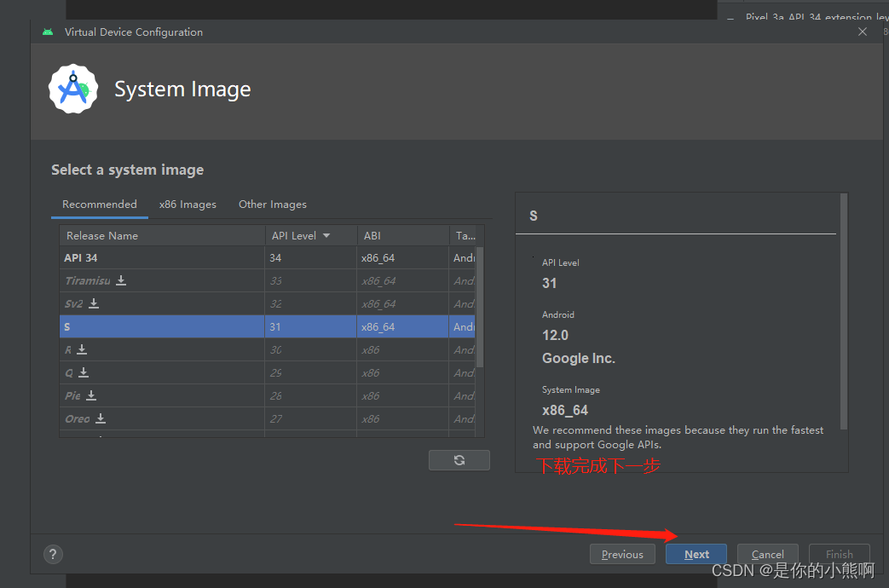Cancel the device configuration

(x=768, y=554)
